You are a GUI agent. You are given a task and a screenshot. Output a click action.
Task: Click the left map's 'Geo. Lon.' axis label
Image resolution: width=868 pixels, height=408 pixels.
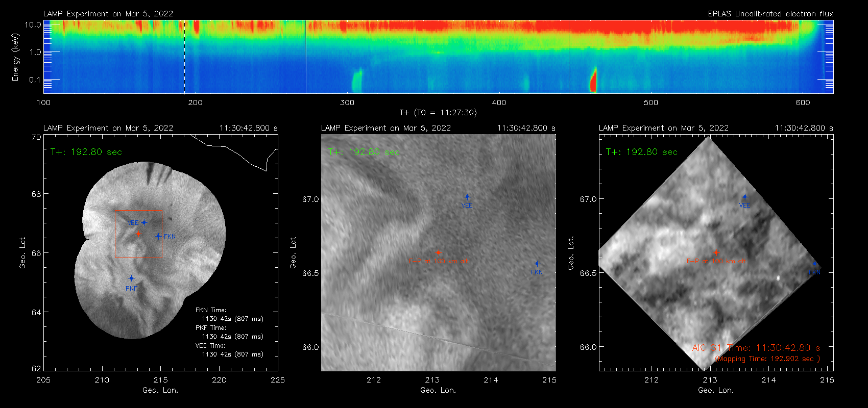[x=160, y=390]
